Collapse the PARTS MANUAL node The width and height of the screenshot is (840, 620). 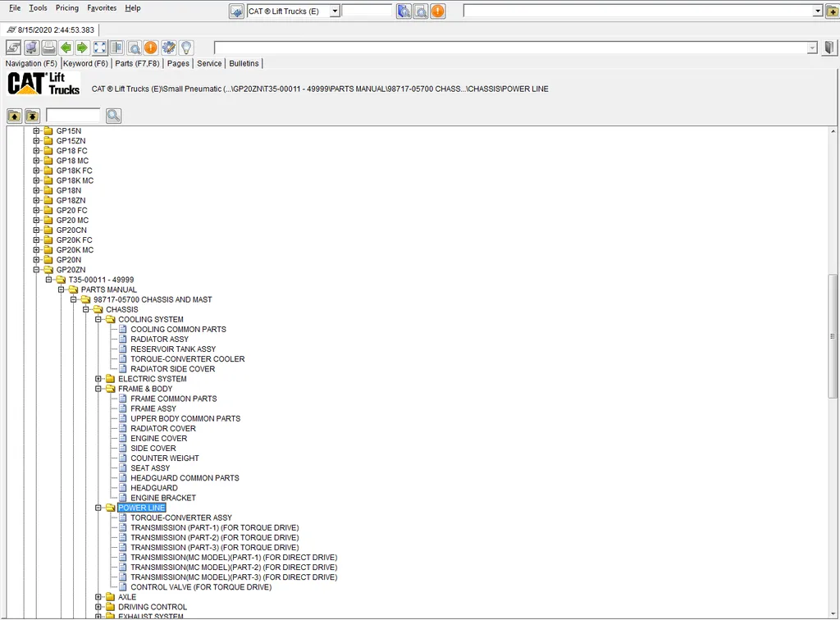pyautogui.click(x=61, y=289)
